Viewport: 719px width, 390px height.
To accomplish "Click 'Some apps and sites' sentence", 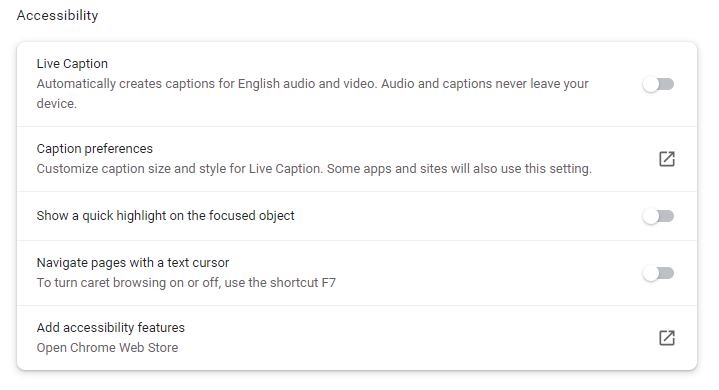I will point(459,169).
